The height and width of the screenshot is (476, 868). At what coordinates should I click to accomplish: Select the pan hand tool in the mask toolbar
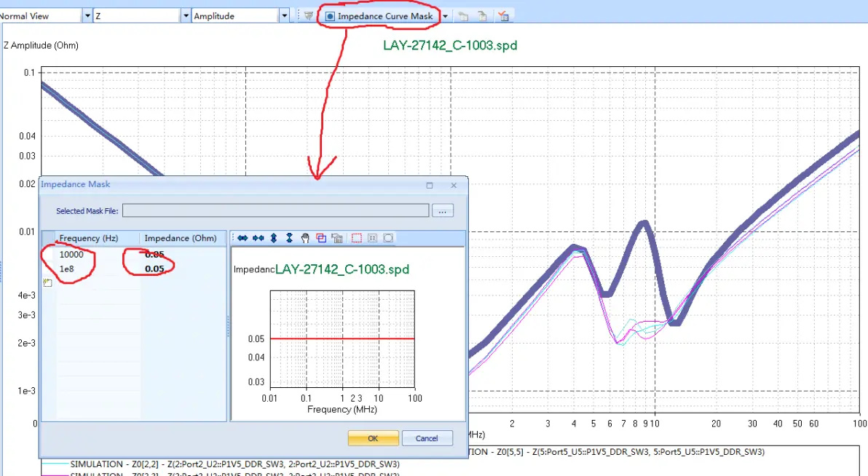click(305, 238)
